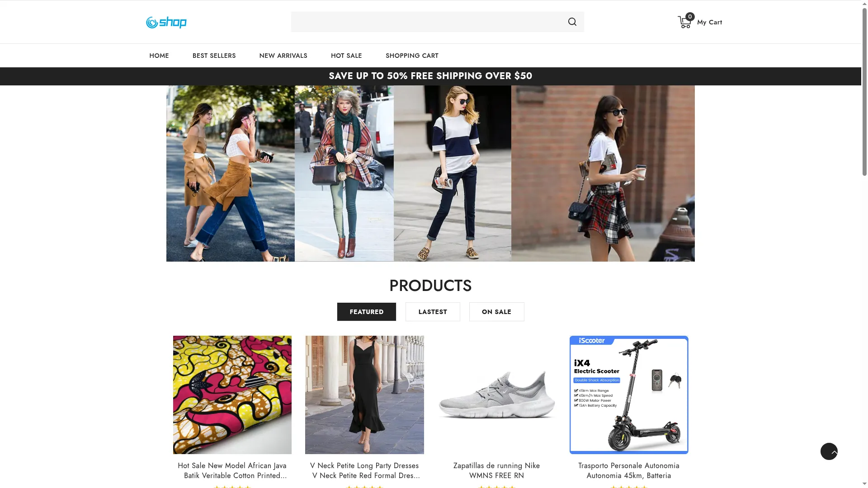Click the shop logo in header

(x=166, y=22)
